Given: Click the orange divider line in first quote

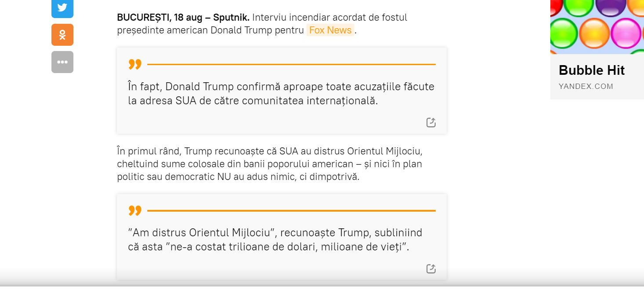Looking at the screenshot, I should 291,64.
